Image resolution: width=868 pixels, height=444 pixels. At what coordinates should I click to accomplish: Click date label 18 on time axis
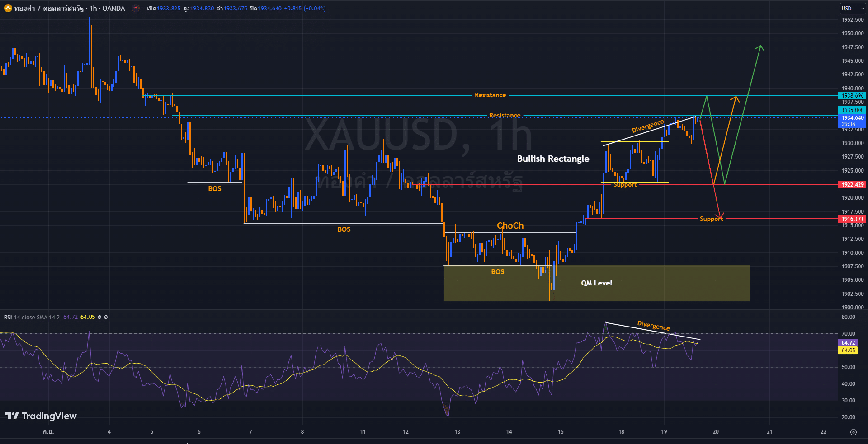[x=622, y=432]
